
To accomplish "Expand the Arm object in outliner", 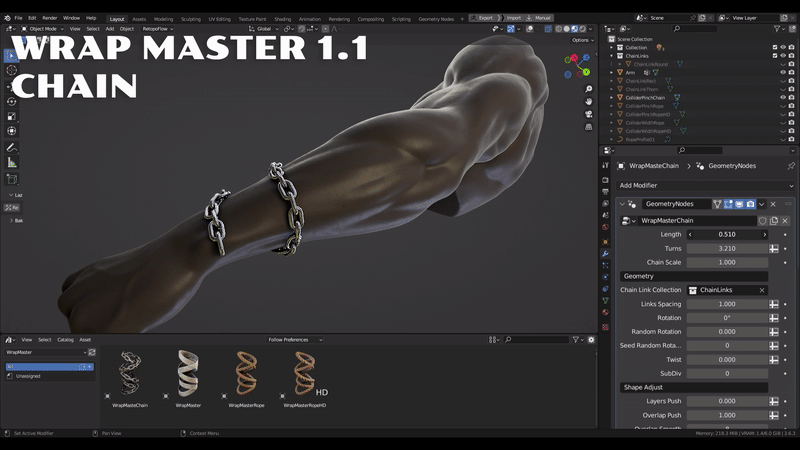I will (612, 72).
